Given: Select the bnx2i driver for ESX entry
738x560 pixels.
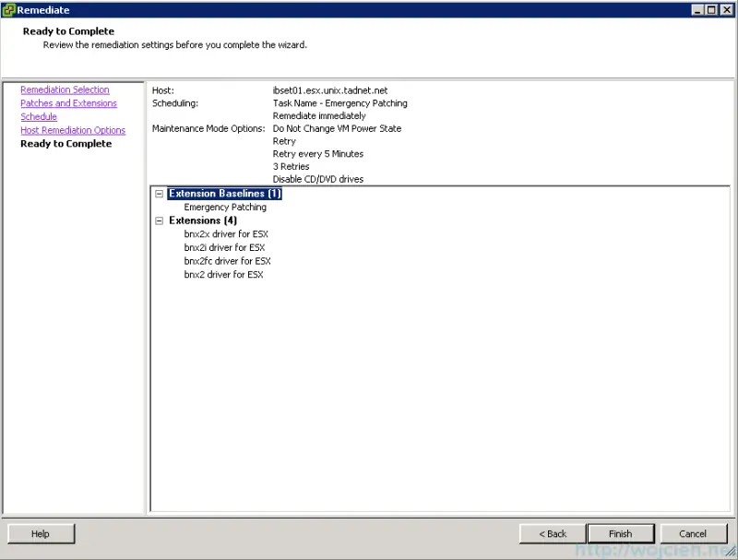Looking at the screenshot, I should coord(224,247).
